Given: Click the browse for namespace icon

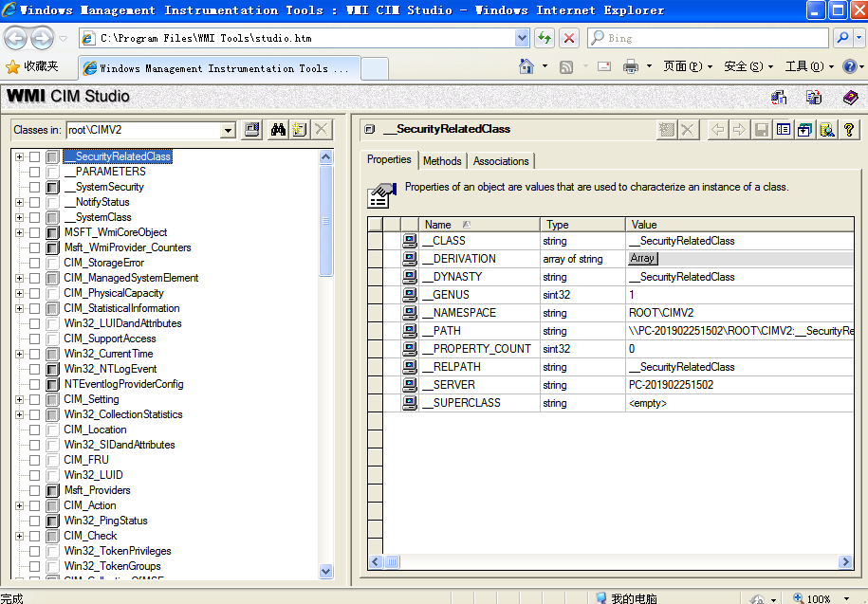Looking at the screenshot, I should tap(252, 130).
